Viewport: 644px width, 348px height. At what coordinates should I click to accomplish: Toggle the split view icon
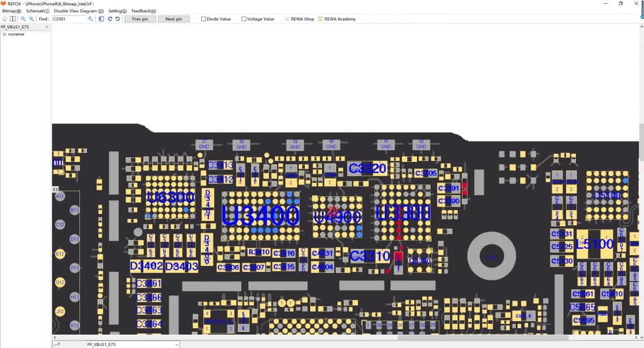point(13,19)
